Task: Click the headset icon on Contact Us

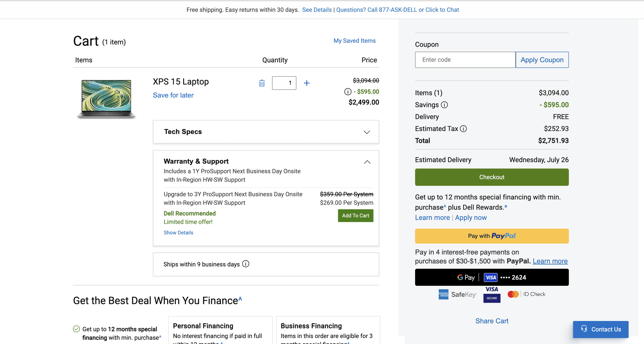Action: pyautogui.click(x=584, y=329)
